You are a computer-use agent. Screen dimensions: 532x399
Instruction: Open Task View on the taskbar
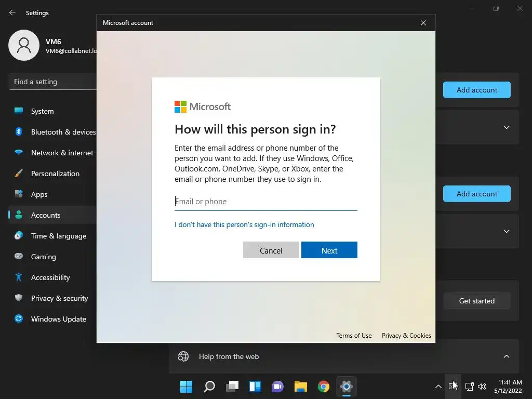[232, 387]
